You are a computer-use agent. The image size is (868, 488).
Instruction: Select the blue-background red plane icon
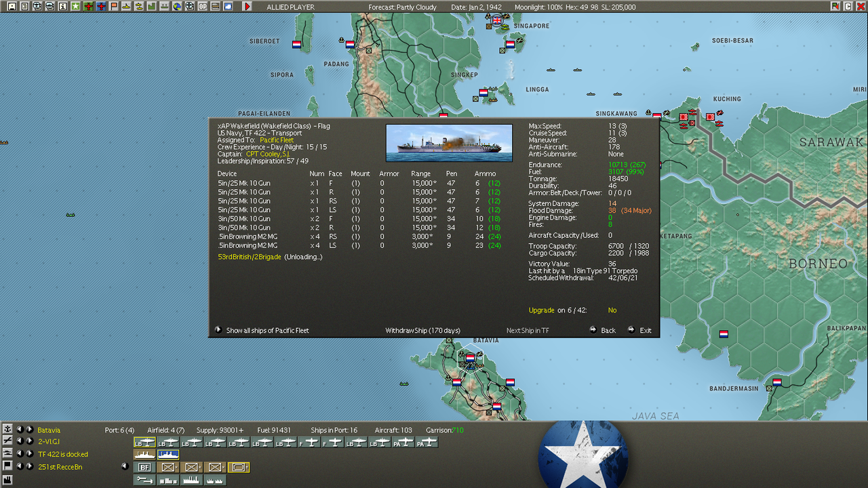coord(101,6)
